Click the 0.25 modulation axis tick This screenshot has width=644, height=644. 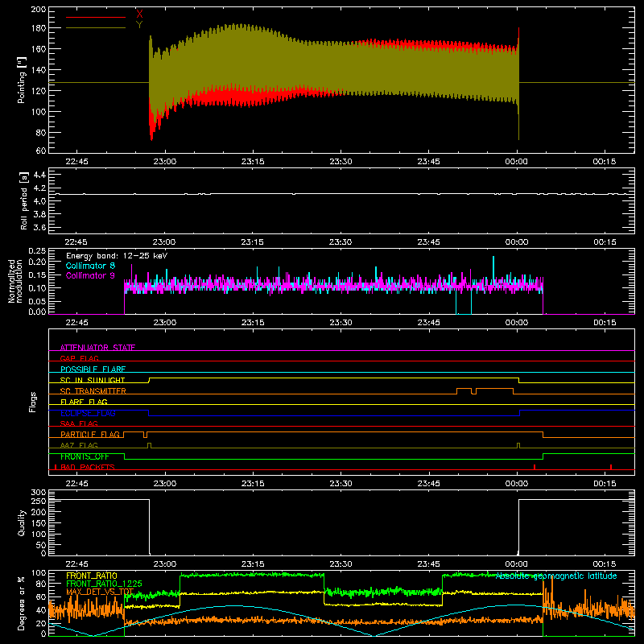(x=37, y=251)
